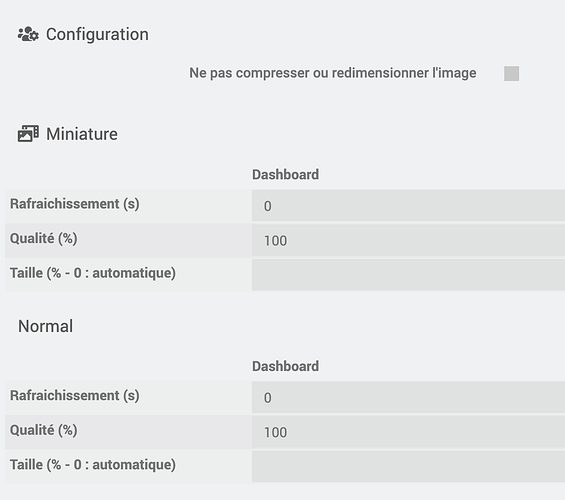
Task: Click 'Qualité (%)' label in Miniature
Action: (44, 238)
